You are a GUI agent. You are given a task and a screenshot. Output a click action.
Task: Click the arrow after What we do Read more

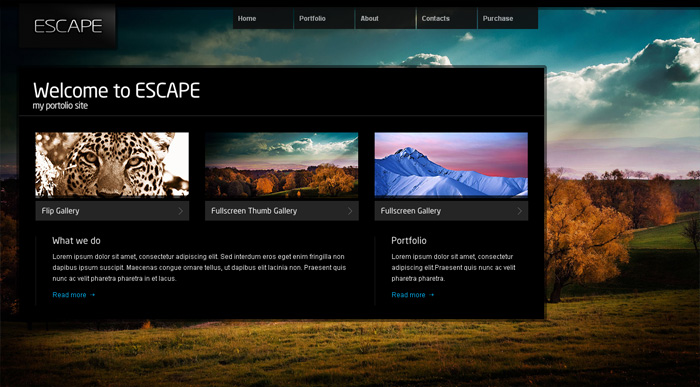92,295
